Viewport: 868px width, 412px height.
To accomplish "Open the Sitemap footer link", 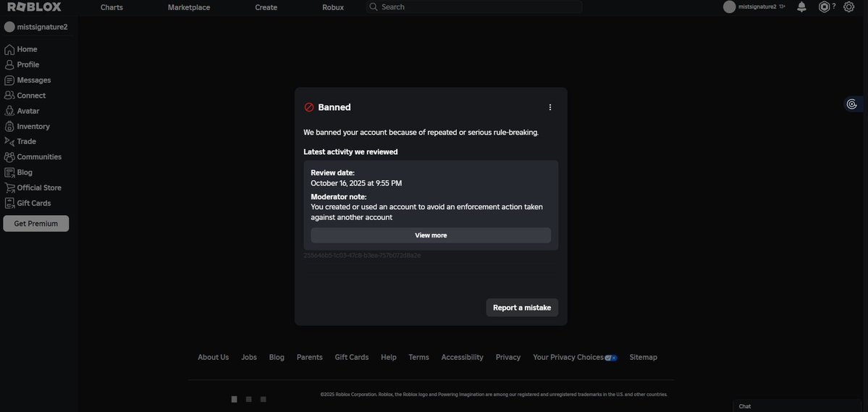I will coord(644,357).
